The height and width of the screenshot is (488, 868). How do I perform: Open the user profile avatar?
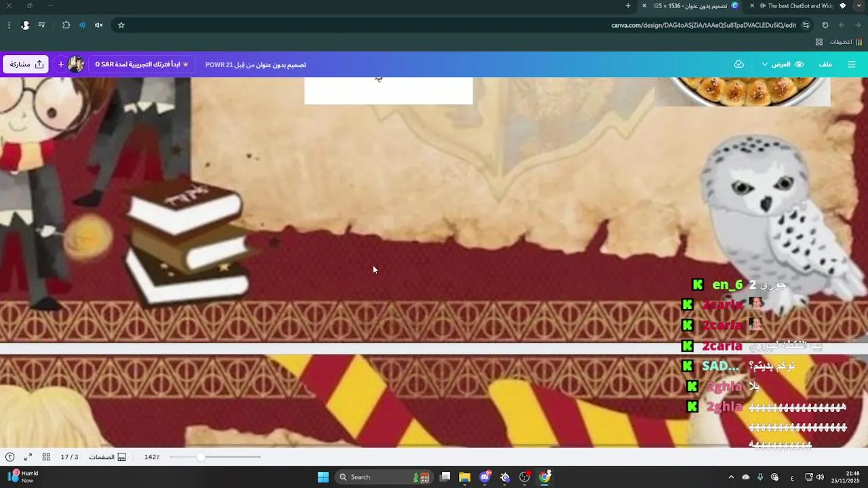point(76,64)
